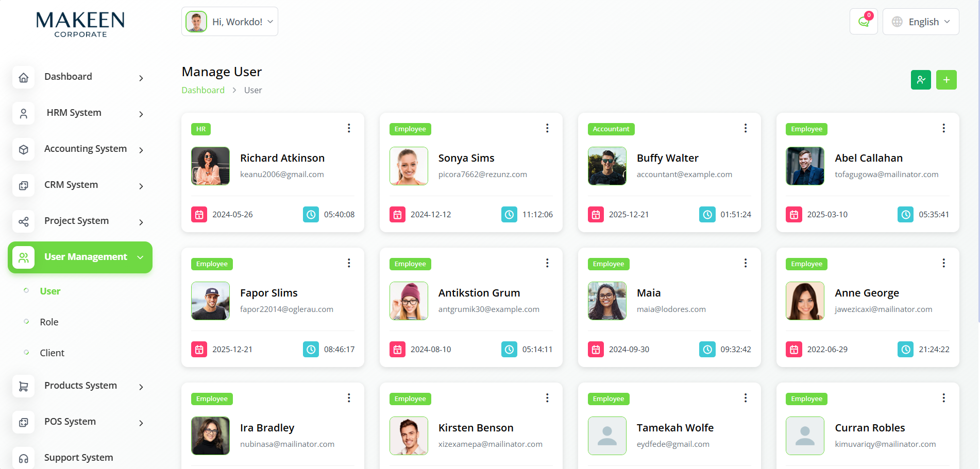Click the Support System headset icon
Image resolution: width=980 pixels, height=469 pixels.
[x=24, y=458]
